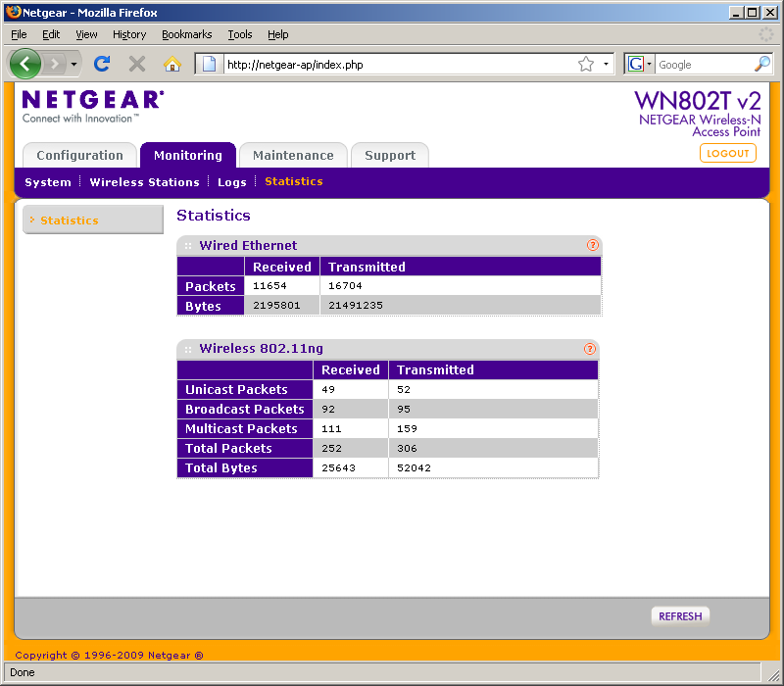
Task: Go to the Home page icon
Action: point(172,64)
